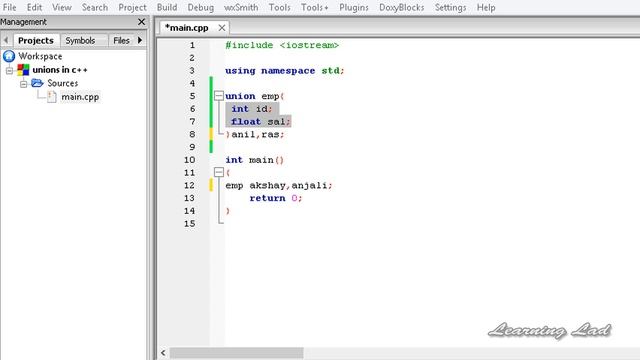This screenshot has width=640, height=360.
Task: Collapse the Sources folder node
Action: 23,84
